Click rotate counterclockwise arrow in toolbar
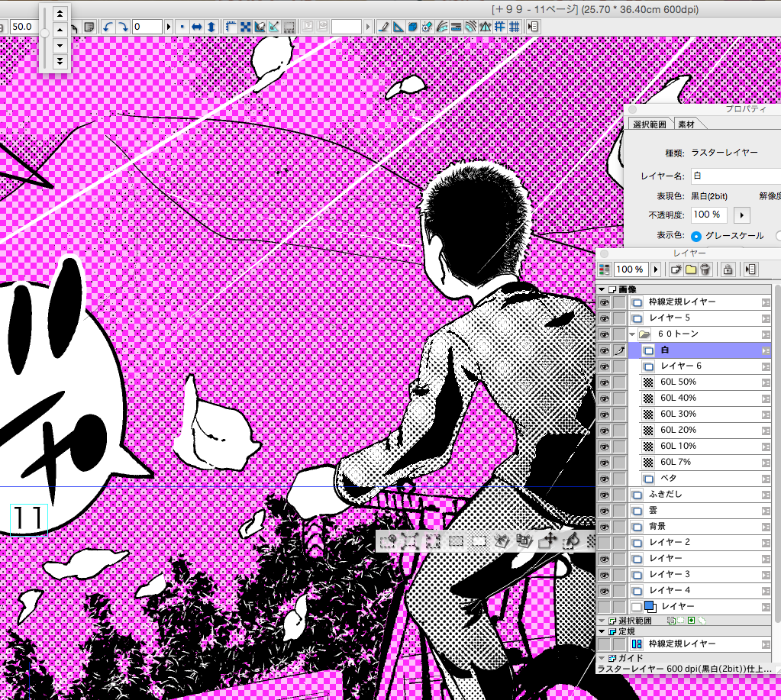The image size is (781, 700). [107, 27]
